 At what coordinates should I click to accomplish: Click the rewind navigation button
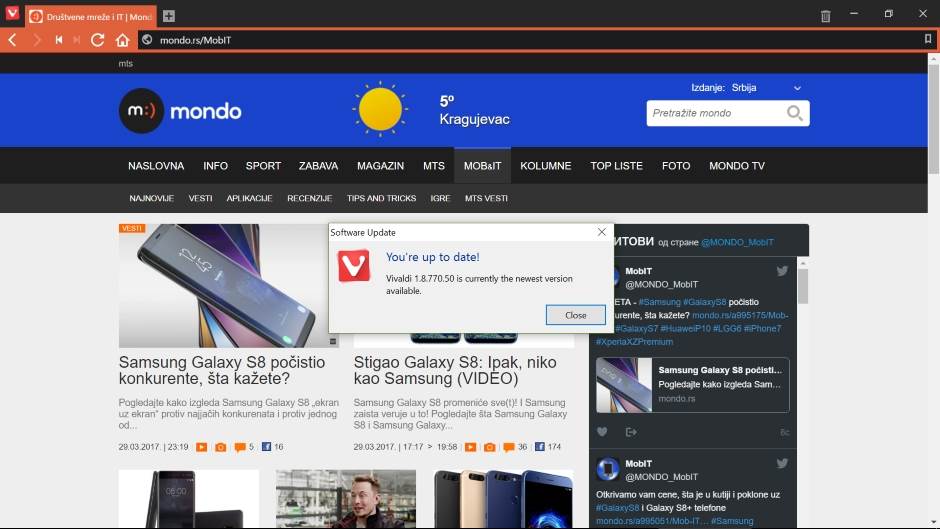(59, 40)
